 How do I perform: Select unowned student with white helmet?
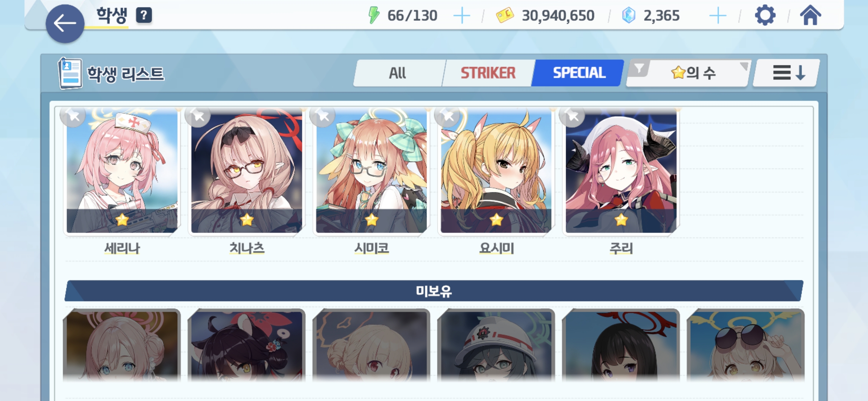(x=496, y=345)
